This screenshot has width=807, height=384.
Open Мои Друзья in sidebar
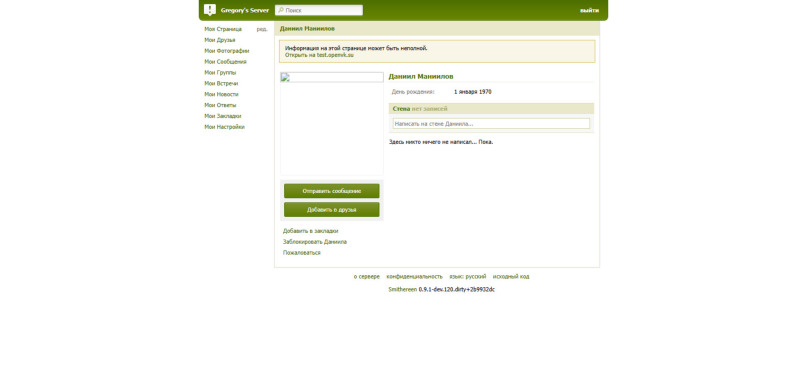click(220, 40)
